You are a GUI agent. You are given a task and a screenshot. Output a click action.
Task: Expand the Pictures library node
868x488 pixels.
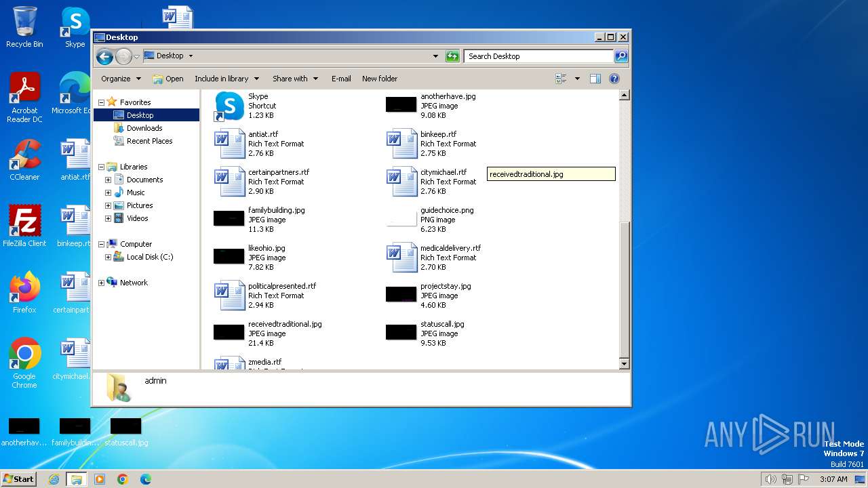click(x=108, y=205)
